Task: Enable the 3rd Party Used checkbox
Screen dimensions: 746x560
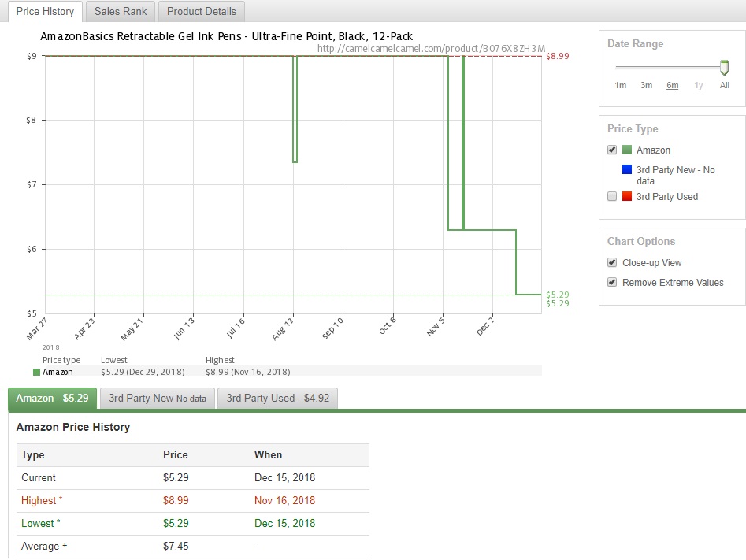Action: coord(612,196)
